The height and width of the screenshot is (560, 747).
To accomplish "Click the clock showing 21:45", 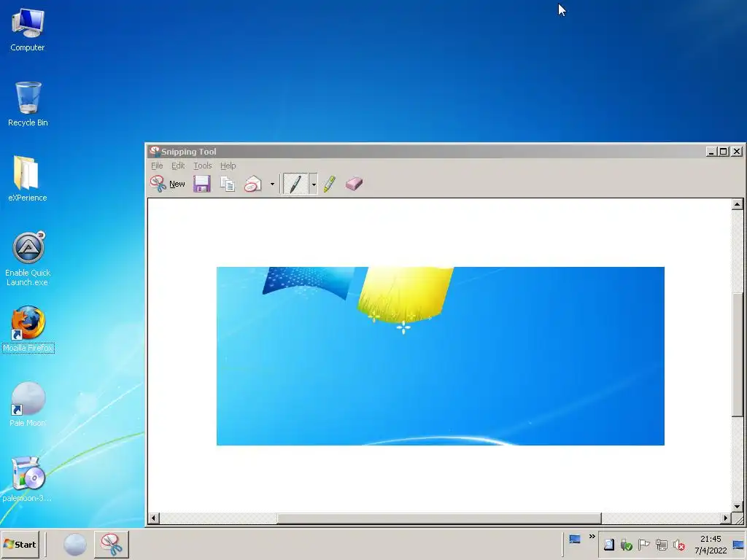I will tap(711, 544).
